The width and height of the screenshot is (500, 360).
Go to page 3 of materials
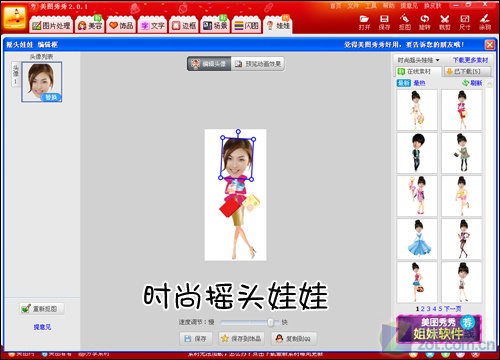[x=429, y=309]
